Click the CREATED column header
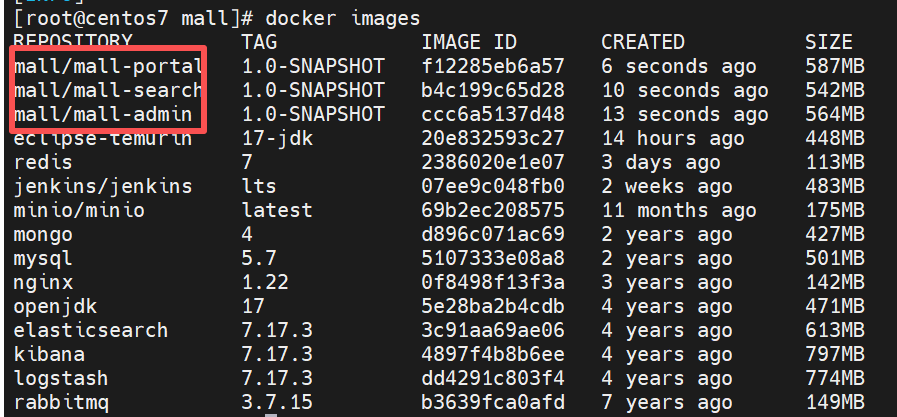897x417 pixels. click(642, 42)
